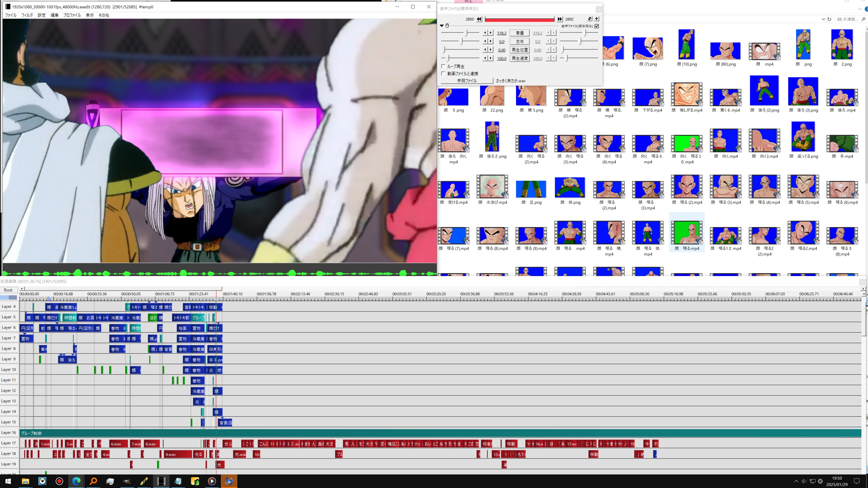868x488 pixels.
Task: Select the 9.wav clip on Layer 18
Action: [178, 454]
